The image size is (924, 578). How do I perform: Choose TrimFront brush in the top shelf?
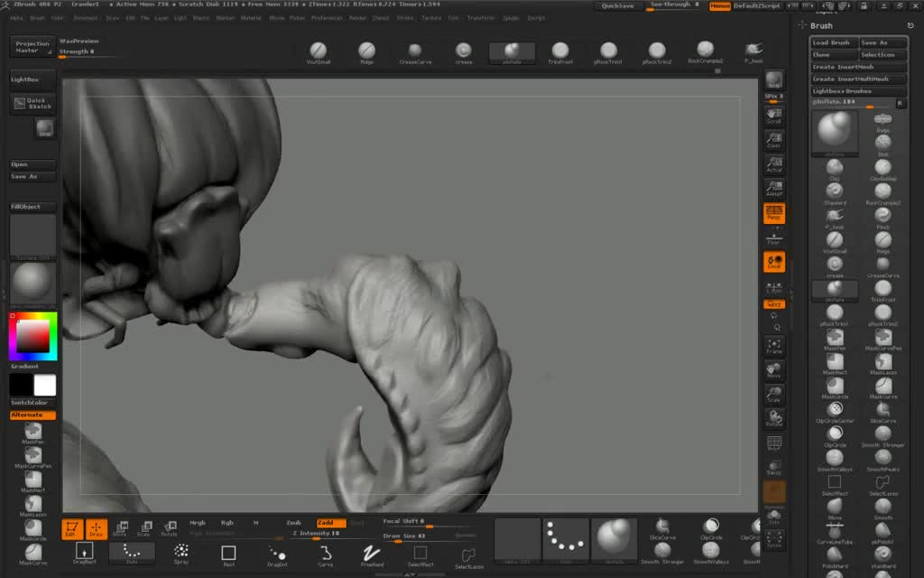coord(559,52)
